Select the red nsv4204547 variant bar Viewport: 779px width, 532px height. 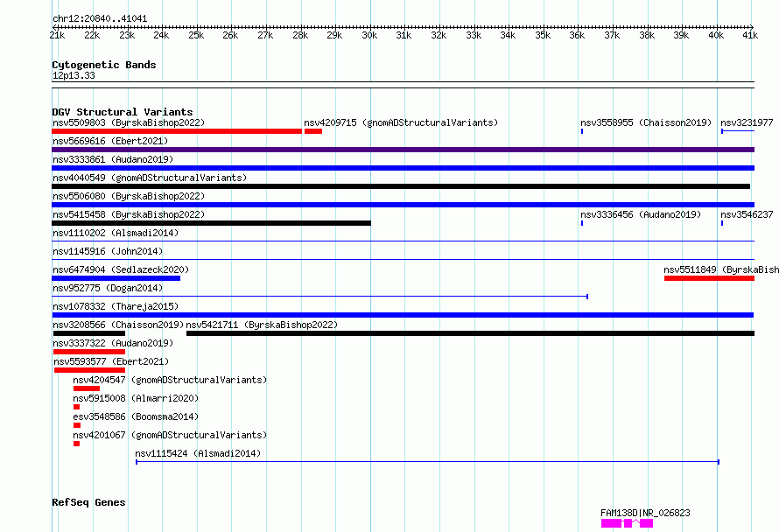(x=87, y=388)
